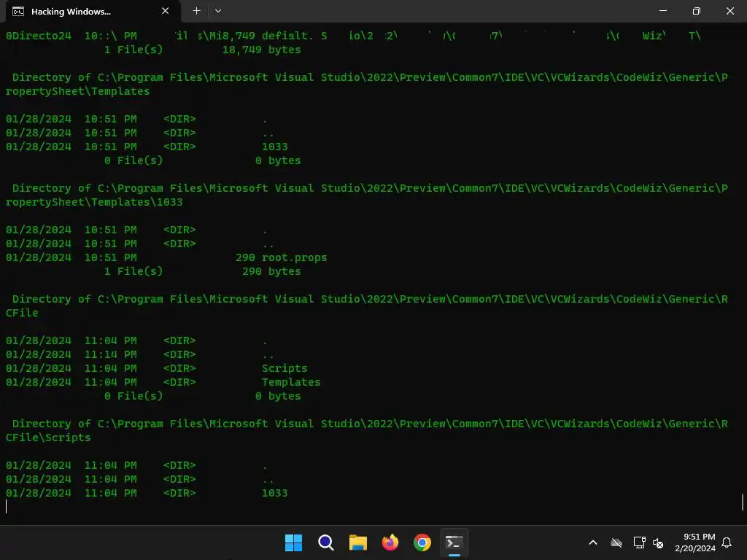
Task: Click the terminal scrollbar thumb
Action: [743, 503]
